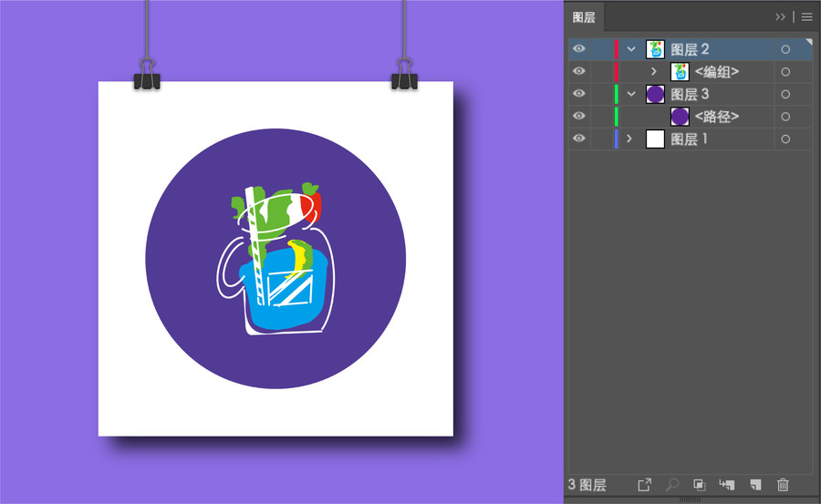Image resolution: width=821 pixels, height=504 pixels.
Task: Click the jar illustration on canvas
Action: 275,259
